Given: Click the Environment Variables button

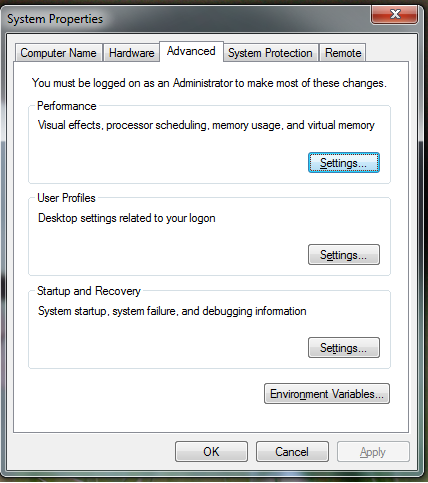Looking at the screenshot, I should [x=327, y=394].
